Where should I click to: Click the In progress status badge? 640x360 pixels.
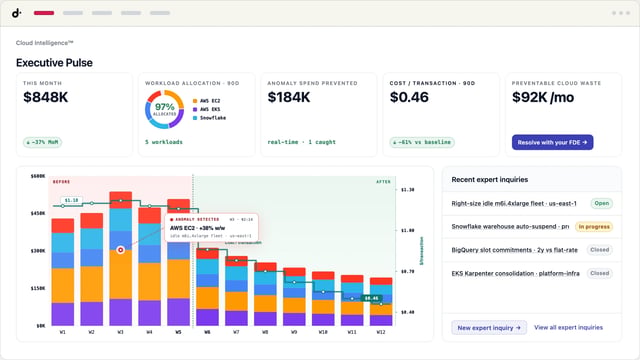[594, 227]
